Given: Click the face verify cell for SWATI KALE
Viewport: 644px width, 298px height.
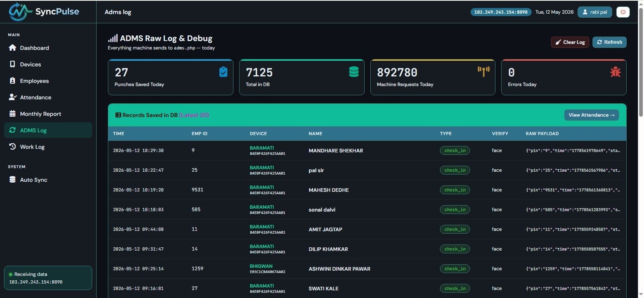Looking at the screenshot, I should pyautogui.click(x=497, y=288).
